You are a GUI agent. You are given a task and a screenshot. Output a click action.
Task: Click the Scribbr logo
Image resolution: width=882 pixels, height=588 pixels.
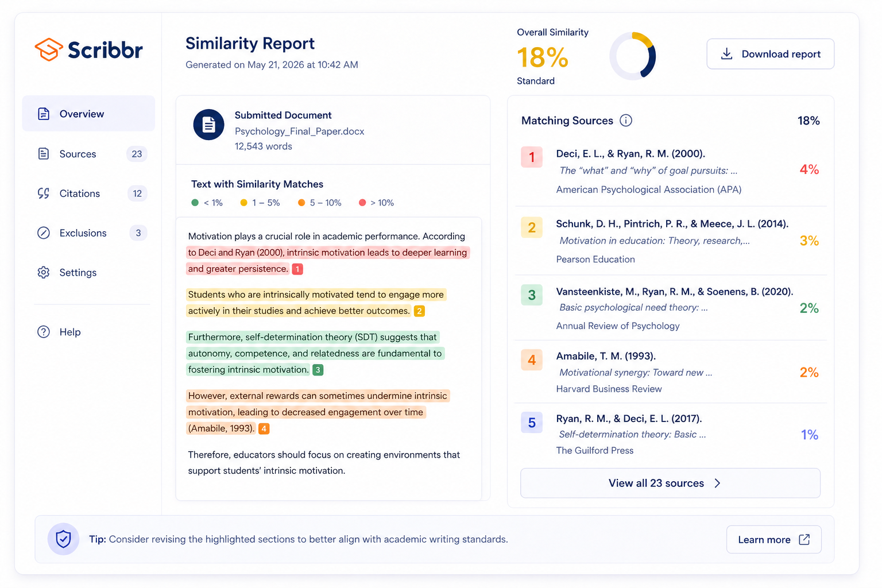88,50
